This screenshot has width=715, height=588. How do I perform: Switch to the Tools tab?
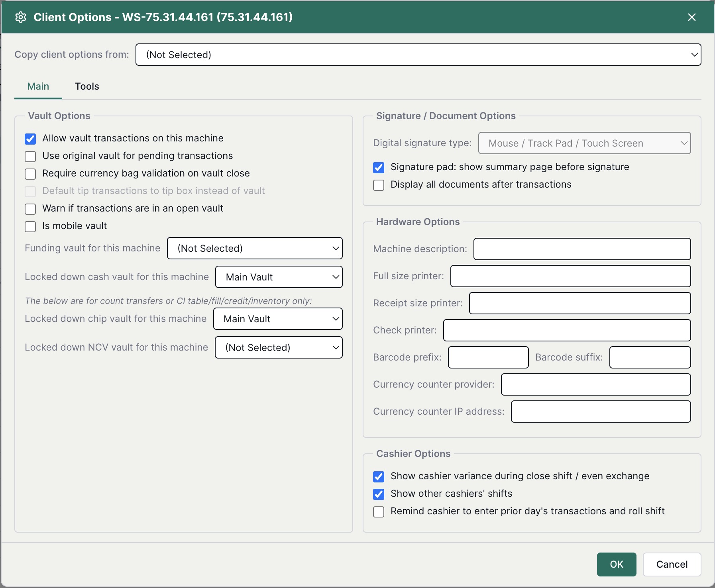tap(87, 86)
